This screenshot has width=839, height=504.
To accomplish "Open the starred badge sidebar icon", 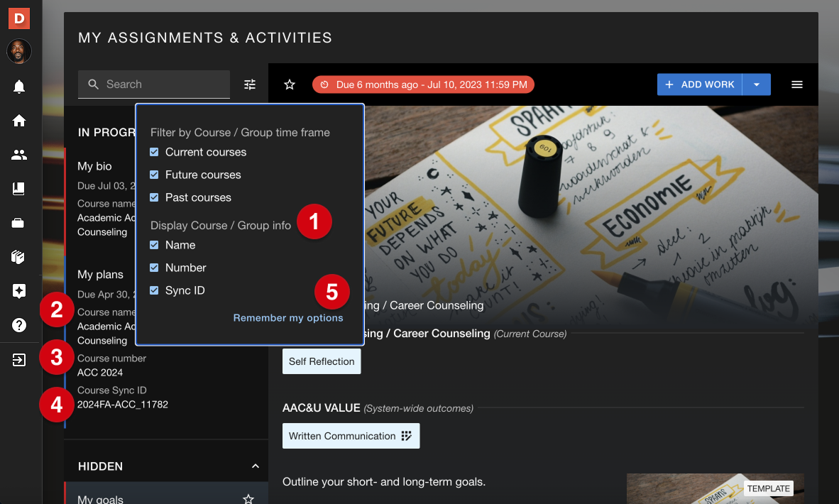I will tap(18, 291).
